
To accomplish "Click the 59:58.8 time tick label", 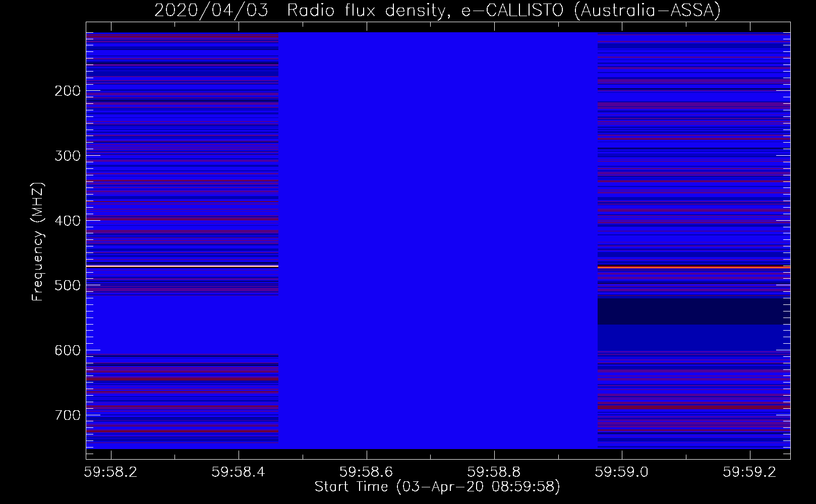I will (x=494, y=471).
